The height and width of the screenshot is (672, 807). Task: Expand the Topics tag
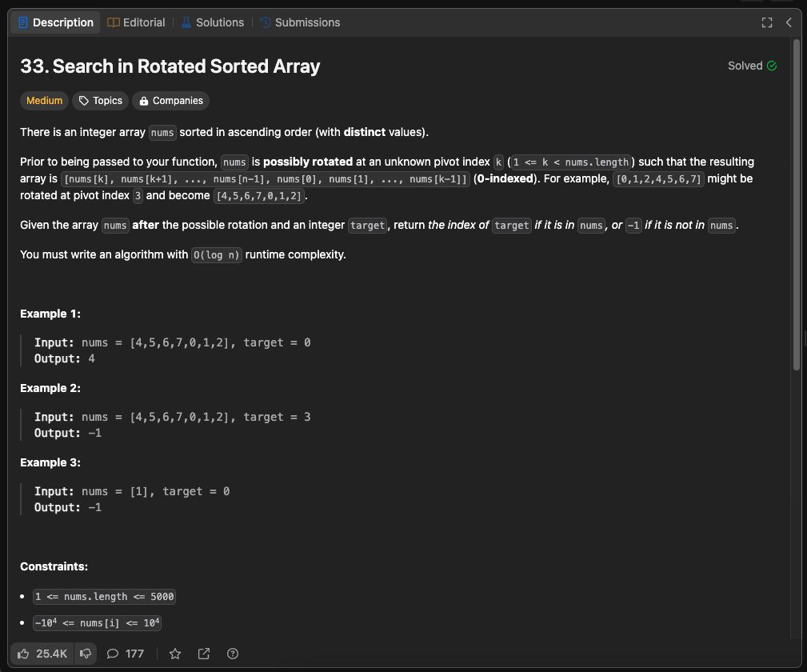pyautogui.click(x=100, y=101)
